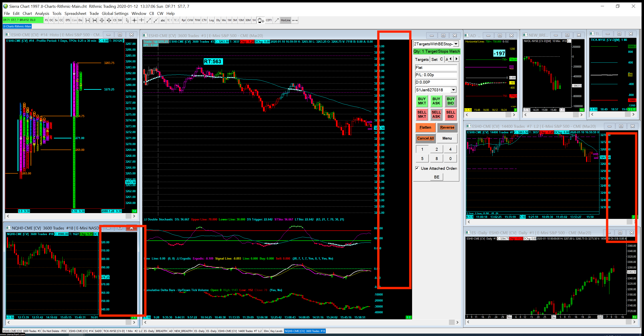This screenshot has width=644, height=336.
Task: Expand the S1Jan6270318 account dropdown
Action: pyautogui.click(x=453, y=90)
